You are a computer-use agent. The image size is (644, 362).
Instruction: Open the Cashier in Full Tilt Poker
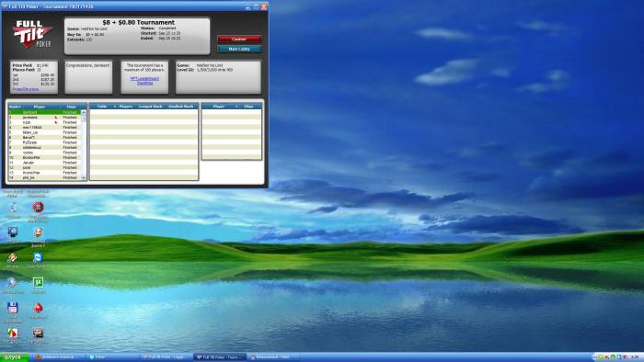coord(239,39)
